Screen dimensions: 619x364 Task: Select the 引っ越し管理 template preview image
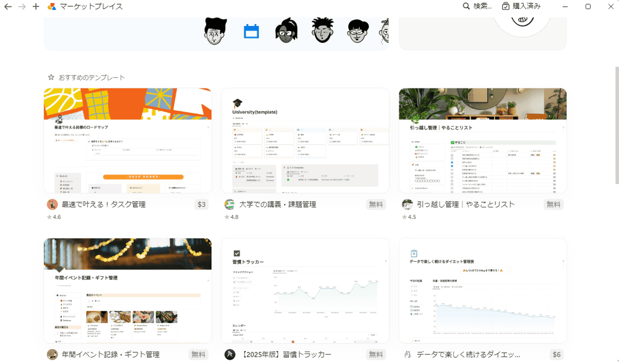coord(482,141)
